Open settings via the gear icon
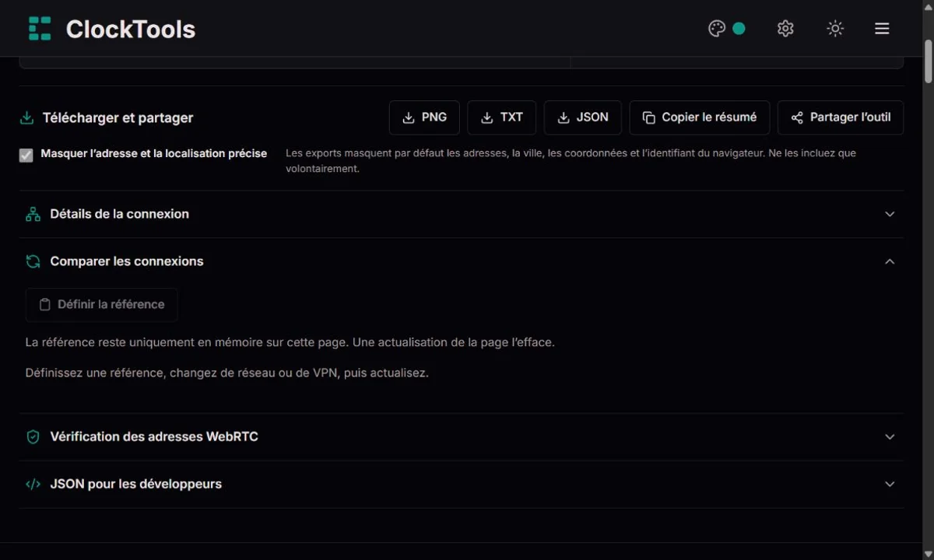This screenshot has width=934, height=560. click(x=785, y=29)
